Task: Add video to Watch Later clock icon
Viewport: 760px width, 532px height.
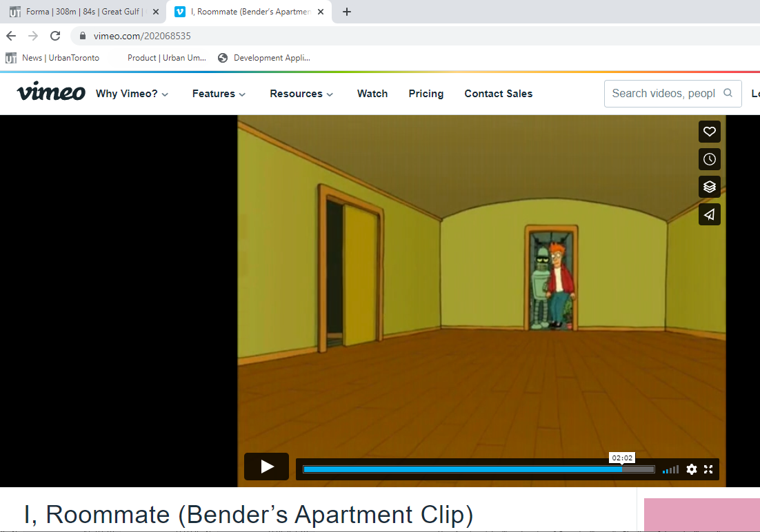Action: [709, 159]
